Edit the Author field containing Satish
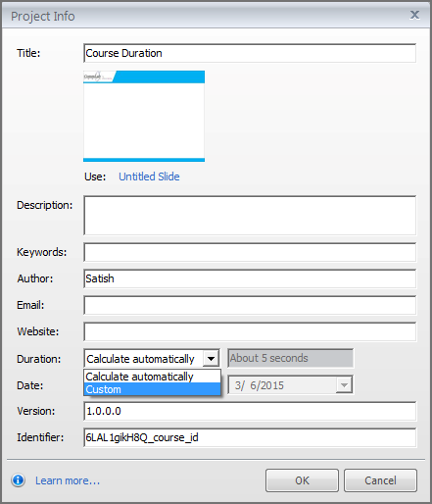The image size is (432, 504). click(x=250, y=278)
